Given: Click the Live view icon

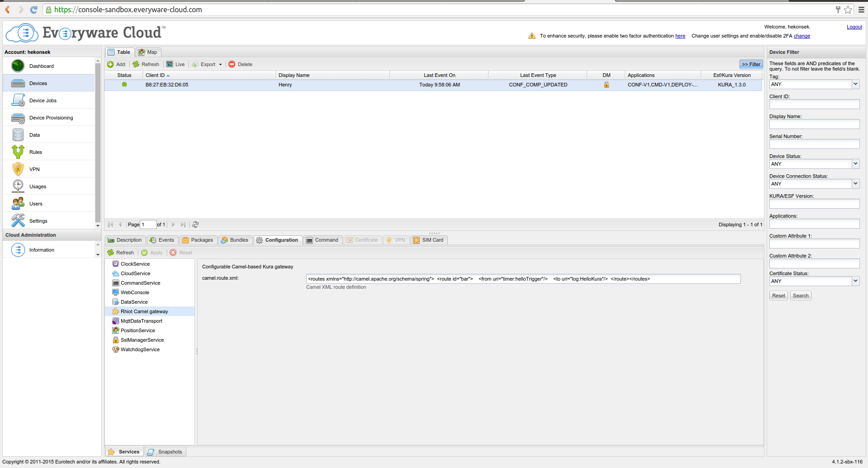Looking at the screenshot, I should click(x=170, y=64).
